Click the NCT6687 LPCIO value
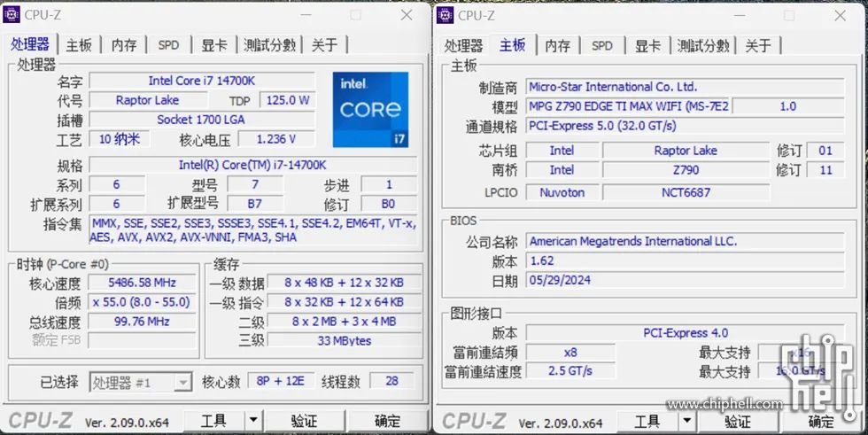The width and height of the screenshot is (868, 435). pos(686,192)
